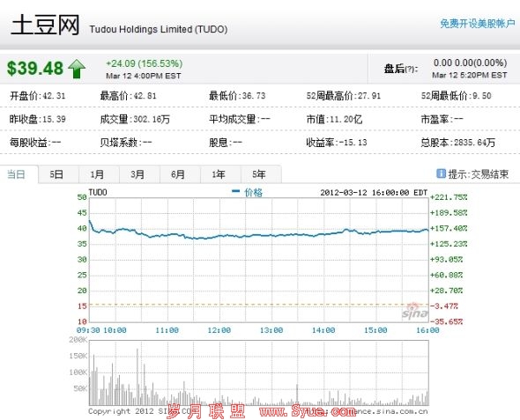Open the 免费开设美股帐户 link
This screenshot has width=520, height=420.
477,24
